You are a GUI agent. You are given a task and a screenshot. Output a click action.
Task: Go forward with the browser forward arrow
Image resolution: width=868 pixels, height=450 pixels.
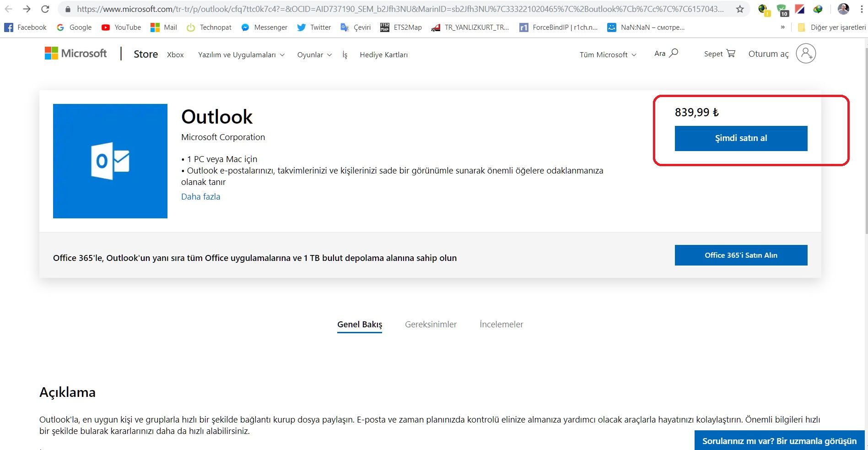pyautogui.click(x=27, y=9)
